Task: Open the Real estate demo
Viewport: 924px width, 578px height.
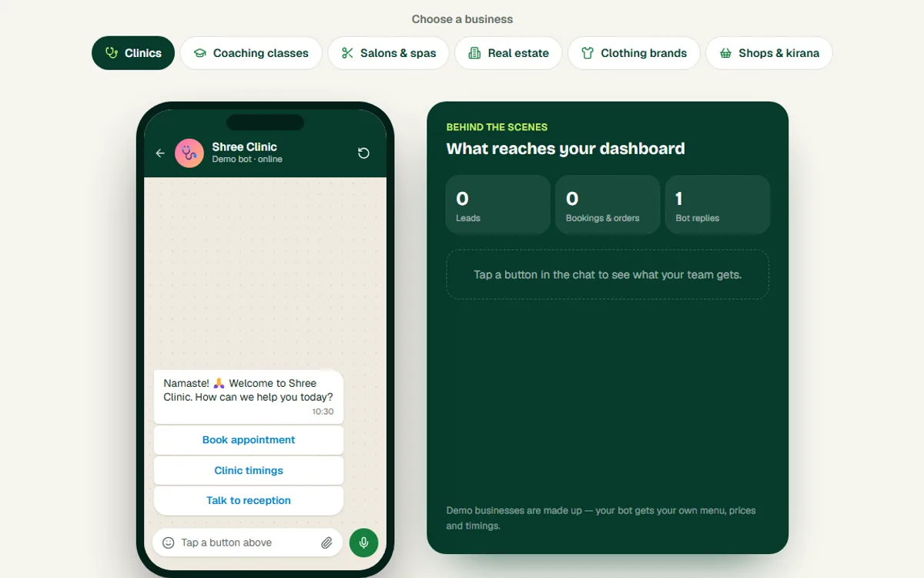Action: 508,53
